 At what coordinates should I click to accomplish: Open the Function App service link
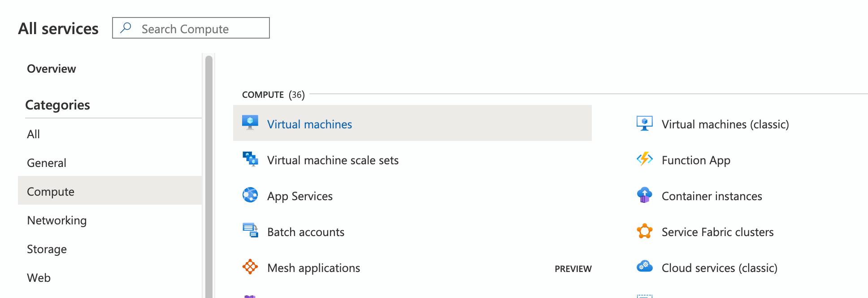[x=696, y=160]
